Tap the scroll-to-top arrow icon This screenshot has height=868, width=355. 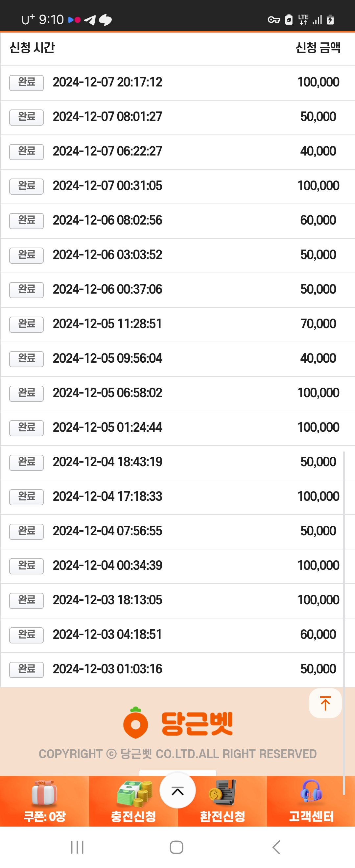325,703
